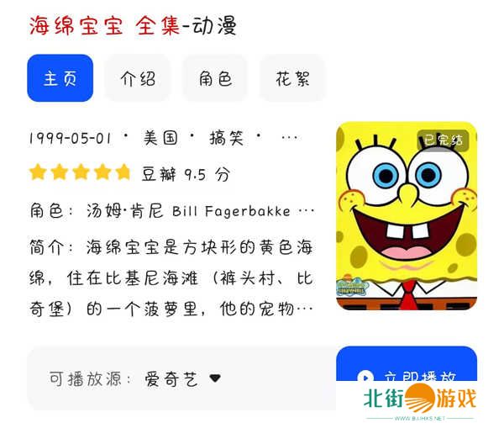The height and width of the screenshot is (423, 504).
Task: Open the 介绍 tab
Action: tap(138, 78)
